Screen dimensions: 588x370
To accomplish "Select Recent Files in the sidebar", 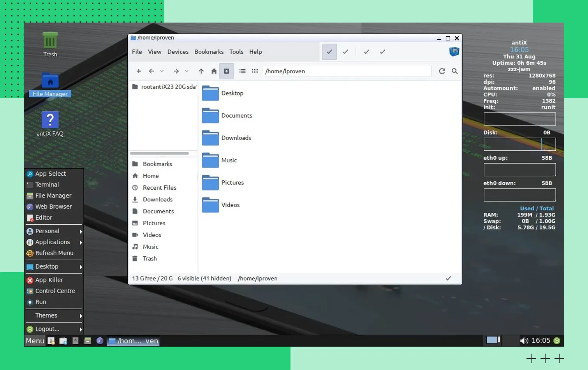I will (x=159, y=188).
